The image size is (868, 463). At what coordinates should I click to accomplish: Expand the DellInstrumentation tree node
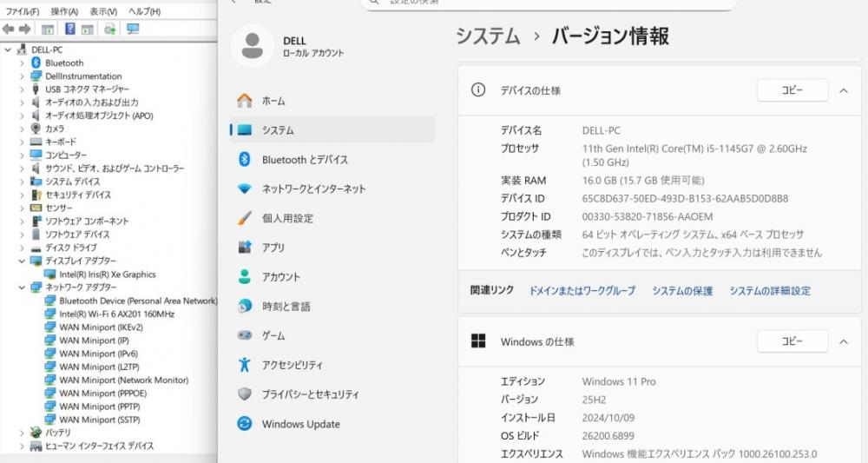click(23, 76)
